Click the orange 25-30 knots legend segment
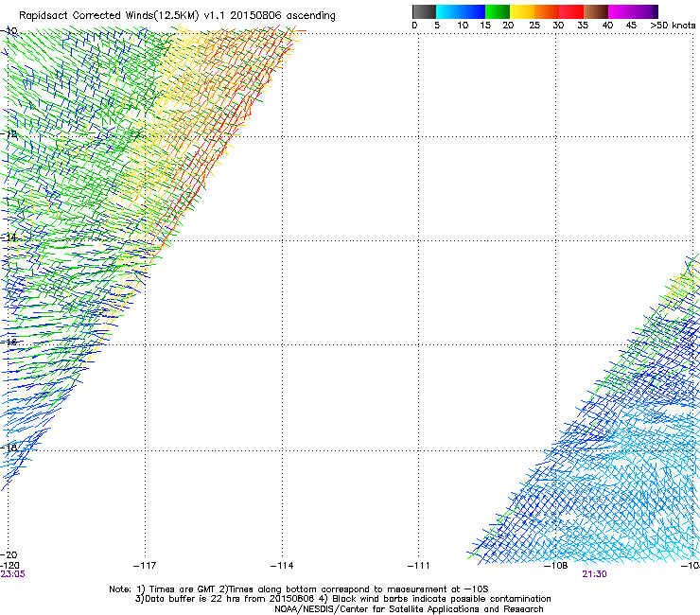Image resolution: width=700 pixels, height=615 pixels. (547, 11)
